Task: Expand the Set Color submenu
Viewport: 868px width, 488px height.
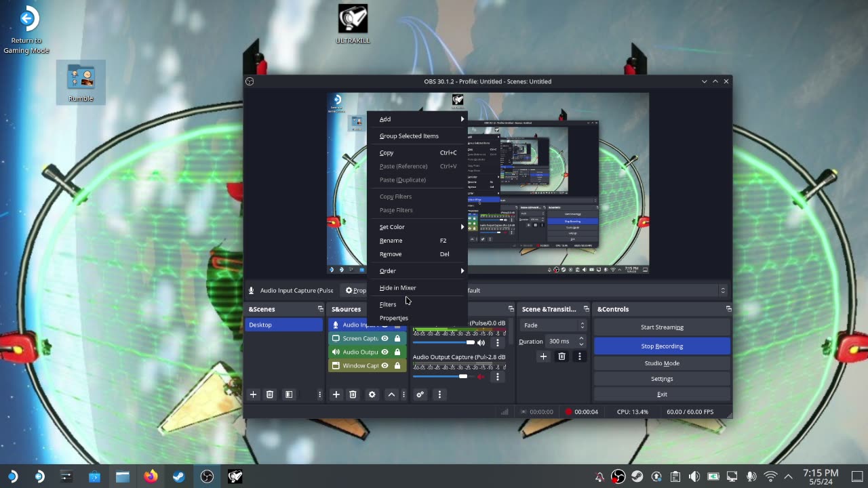Action: pyautogui.click(x=417, y=227)
